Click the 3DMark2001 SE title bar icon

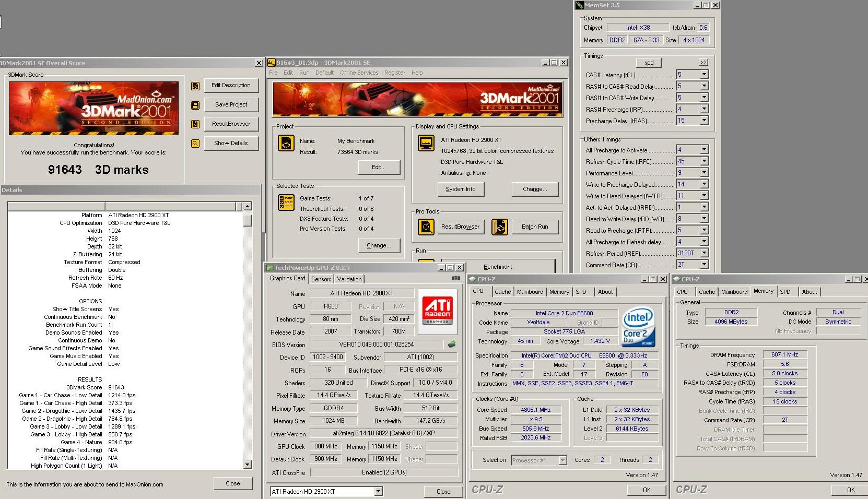[272, 63]
